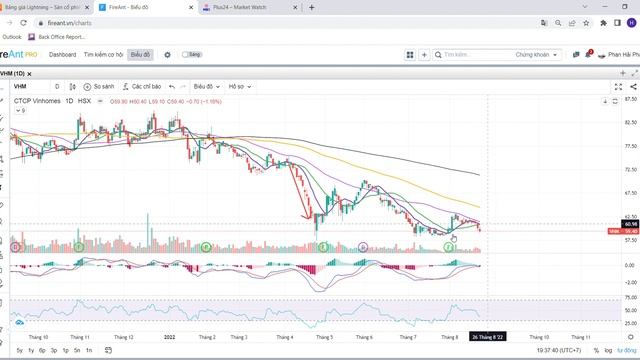The image size is (640, 360).
Task: Open Các chỉ báo indicators
Action: (142, 87)
